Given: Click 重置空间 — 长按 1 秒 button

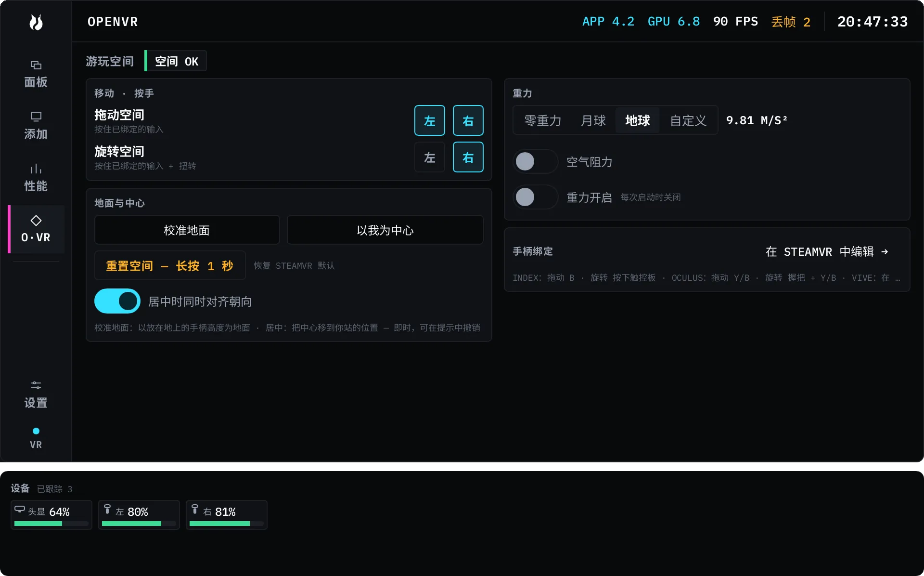Looking at the screenshot, I should [x=170, y=265].
